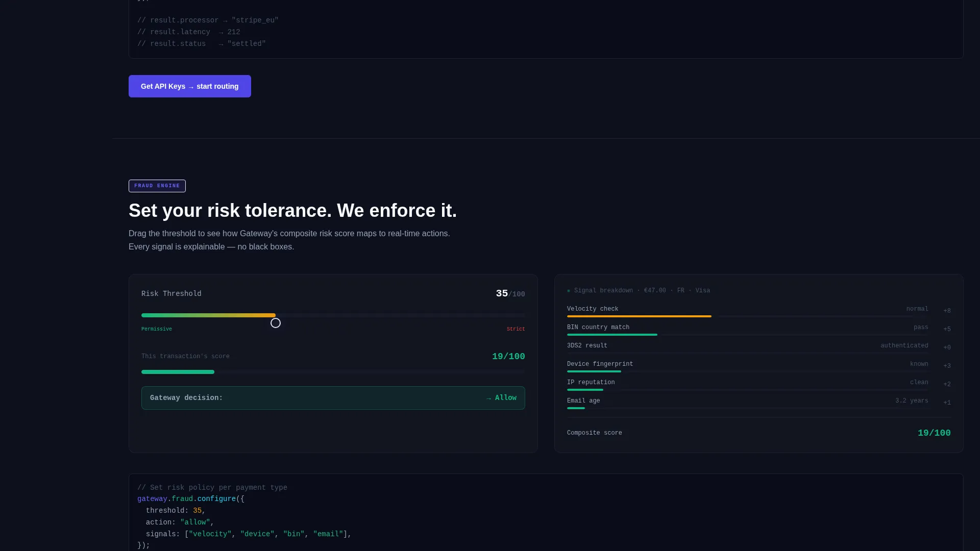Click the Velocity check orange bar

pos(639,316)
